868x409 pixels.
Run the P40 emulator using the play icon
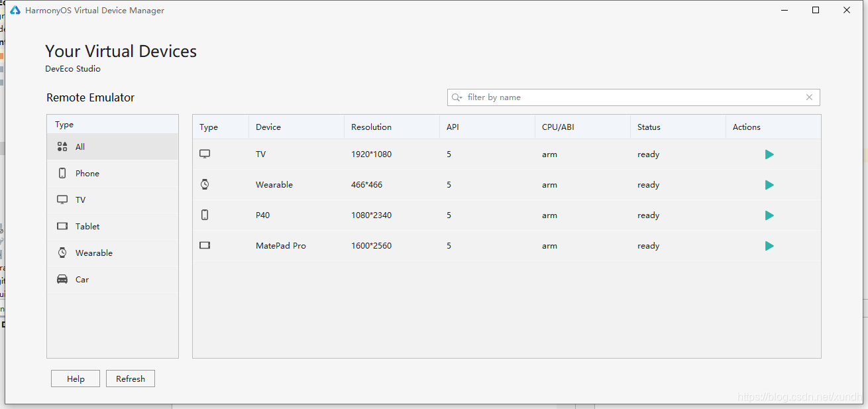(769, 215)
